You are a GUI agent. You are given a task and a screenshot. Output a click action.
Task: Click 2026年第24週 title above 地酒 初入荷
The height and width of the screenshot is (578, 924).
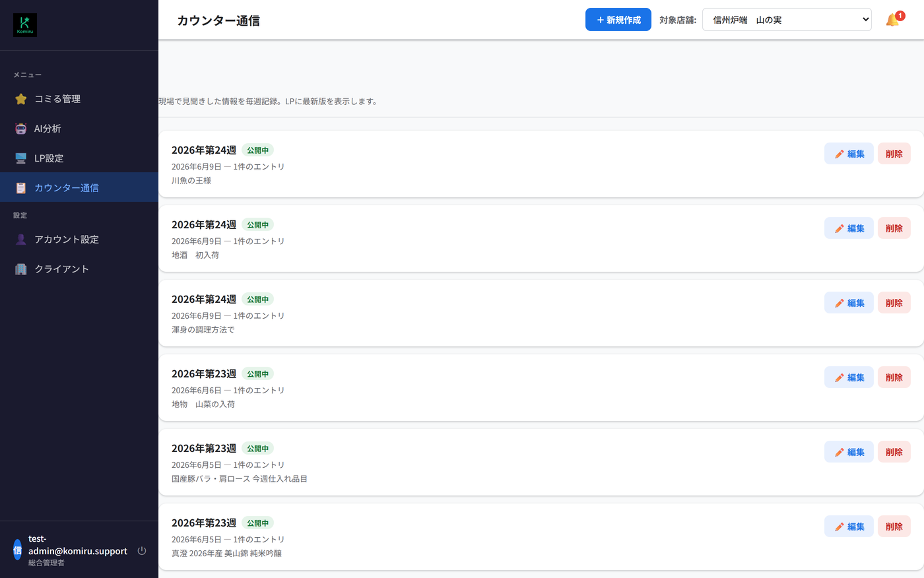pyautogui.click(x=204, y=225)
